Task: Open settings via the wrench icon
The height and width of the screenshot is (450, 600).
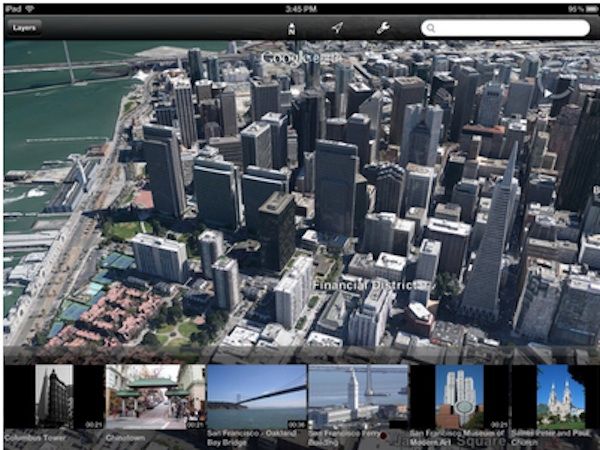Action: [382, 28]
